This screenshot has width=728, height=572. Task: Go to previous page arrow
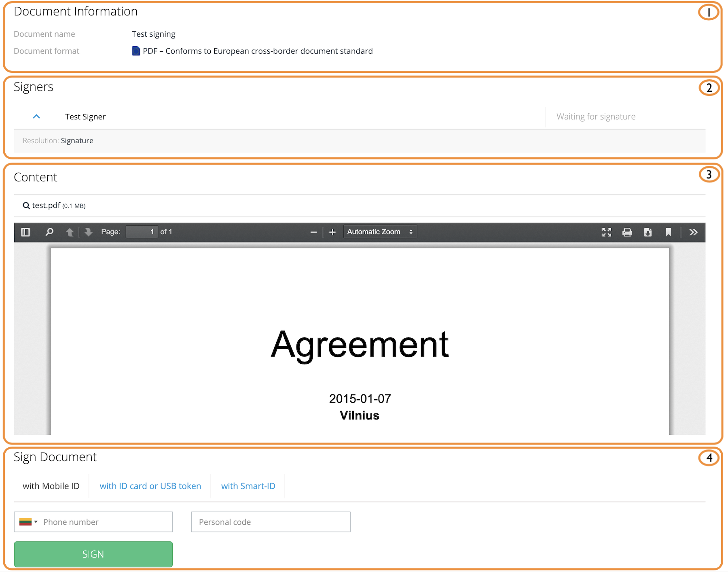[70, 232]
